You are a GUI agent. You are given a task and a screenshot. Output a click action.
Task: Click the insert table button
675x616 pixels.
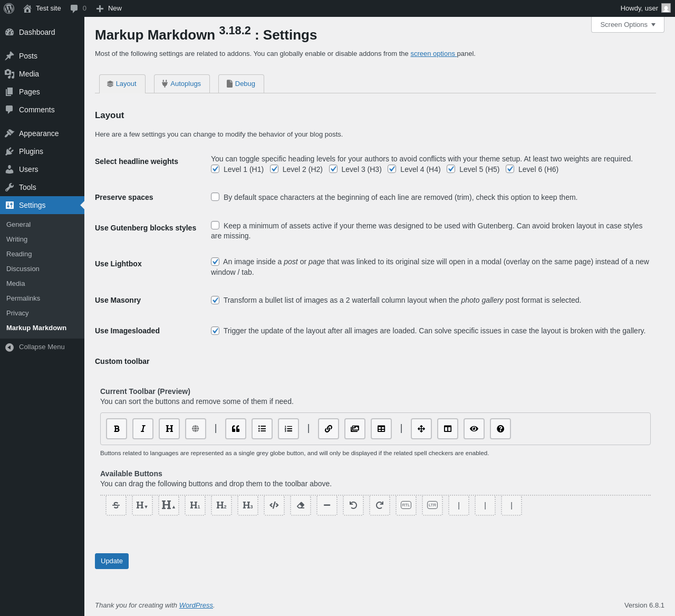pos(381,429)
